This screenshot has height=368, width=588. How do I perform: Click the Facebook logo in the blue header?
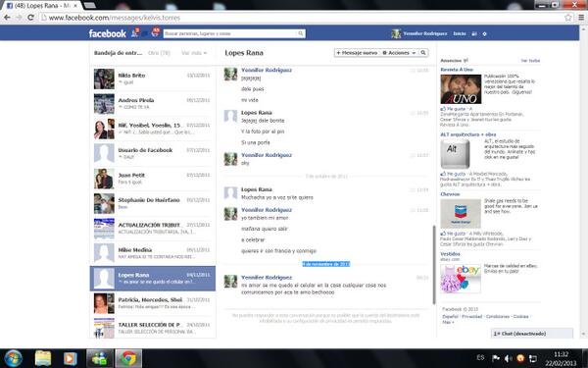[107, 33]
